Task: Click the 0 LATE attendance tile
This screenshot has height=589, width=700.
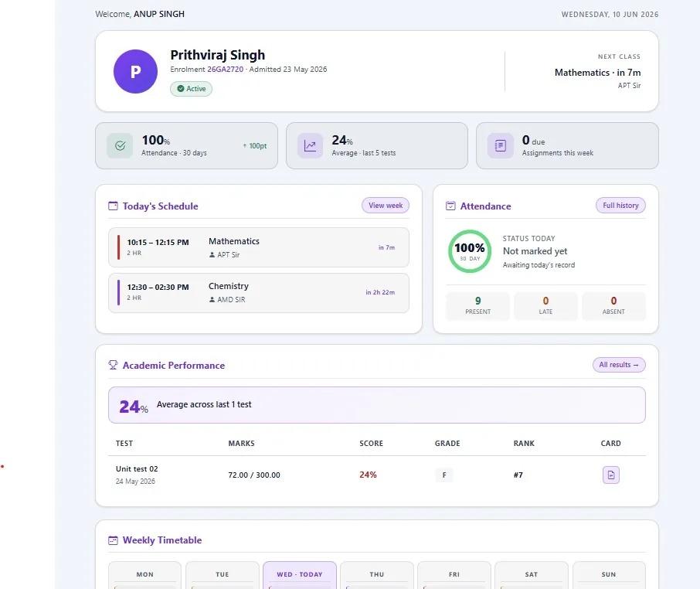Action: click(545, 306)
